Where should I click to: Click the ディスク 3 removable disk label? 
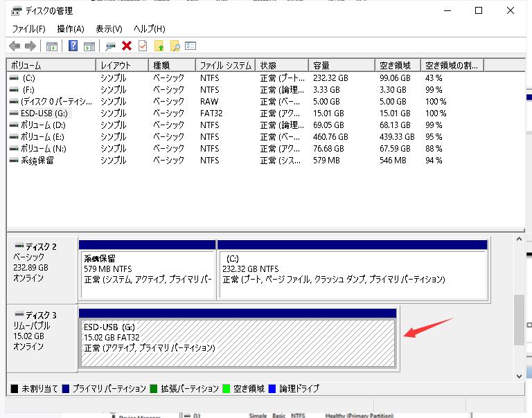coord(42,338)
